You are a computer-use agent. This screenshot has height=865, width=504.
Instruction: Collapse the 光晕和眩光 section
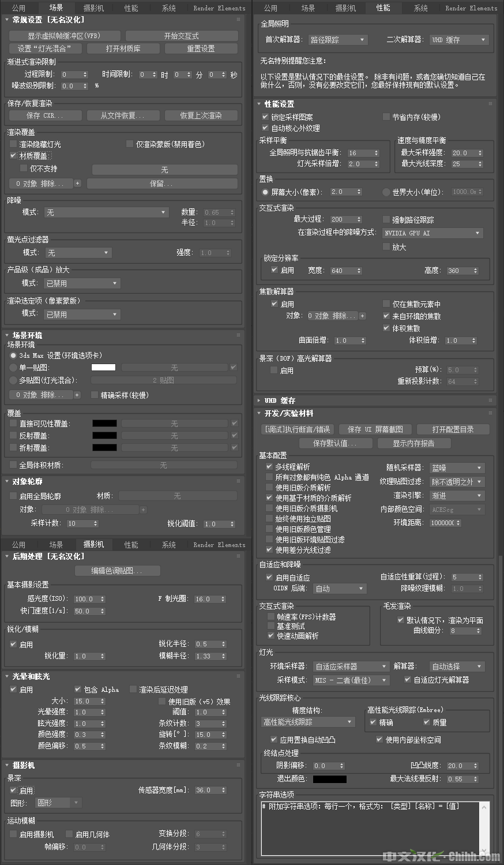pyautogui.click(x=6, y=676)
